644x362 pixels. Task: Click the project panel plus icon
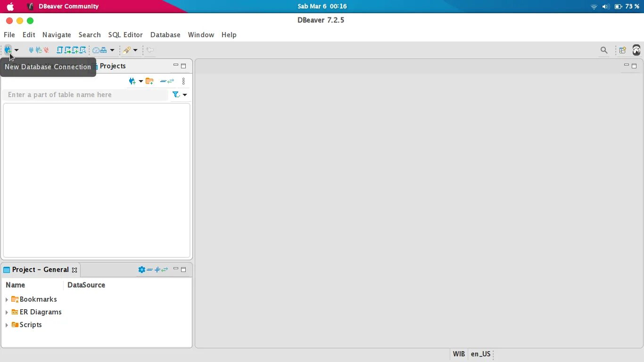(157, 270)
